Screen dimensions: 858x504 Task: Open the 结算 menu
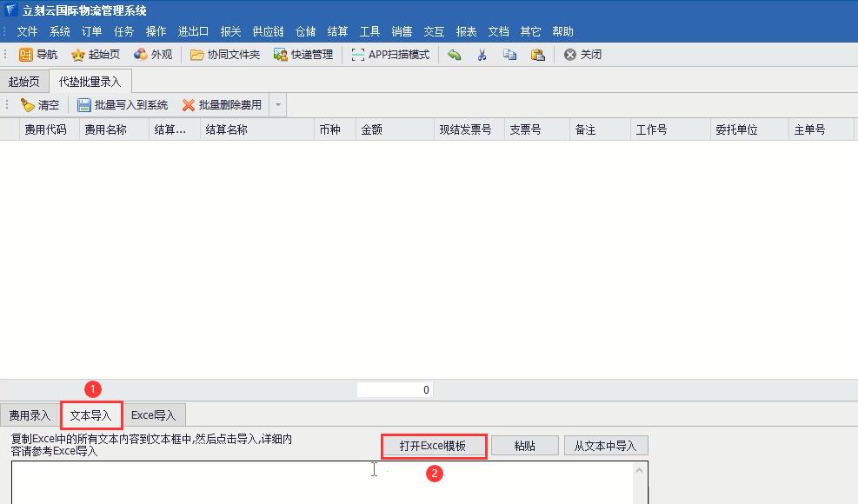(x=337, y=32)
